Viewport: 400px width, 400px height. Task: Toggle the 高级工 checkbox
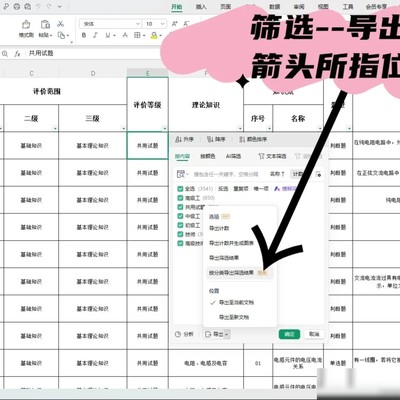180,198
